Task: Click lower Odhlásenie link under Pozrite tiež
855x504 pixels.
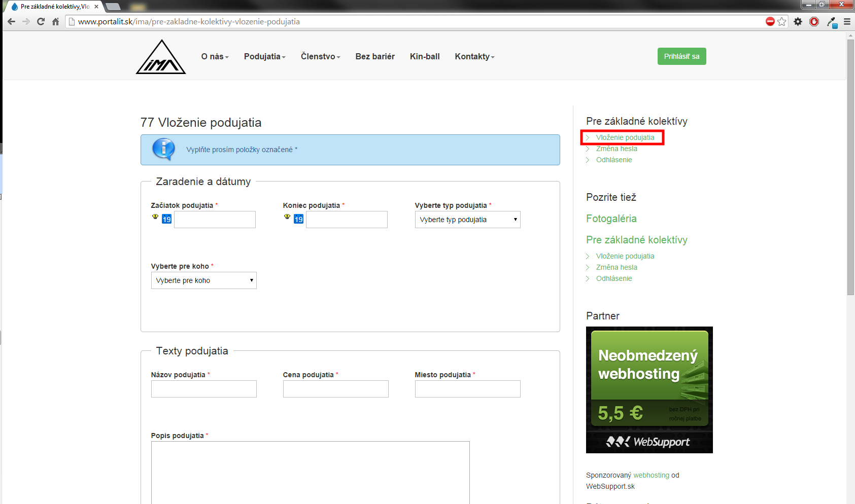Action: (614, 278)
